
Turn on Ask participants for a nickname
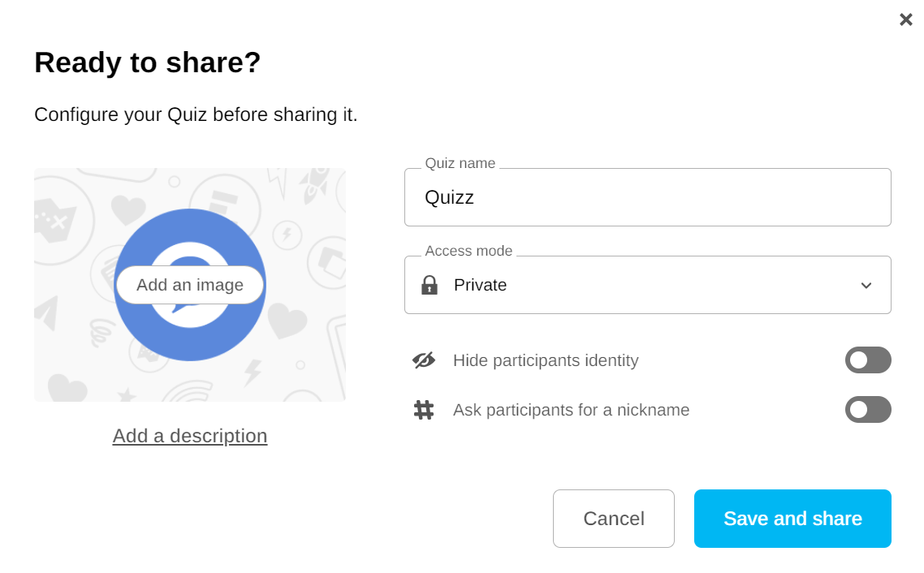coord(868,410)
